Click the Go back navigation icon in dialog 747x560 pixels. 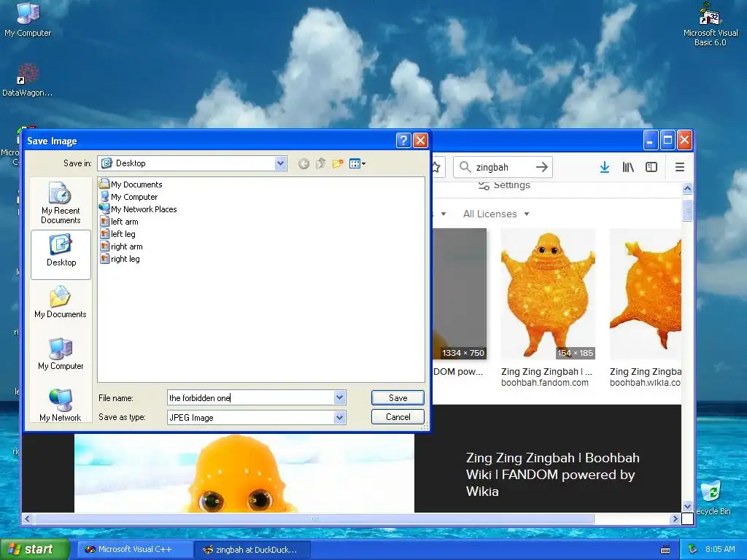(303, 164)
